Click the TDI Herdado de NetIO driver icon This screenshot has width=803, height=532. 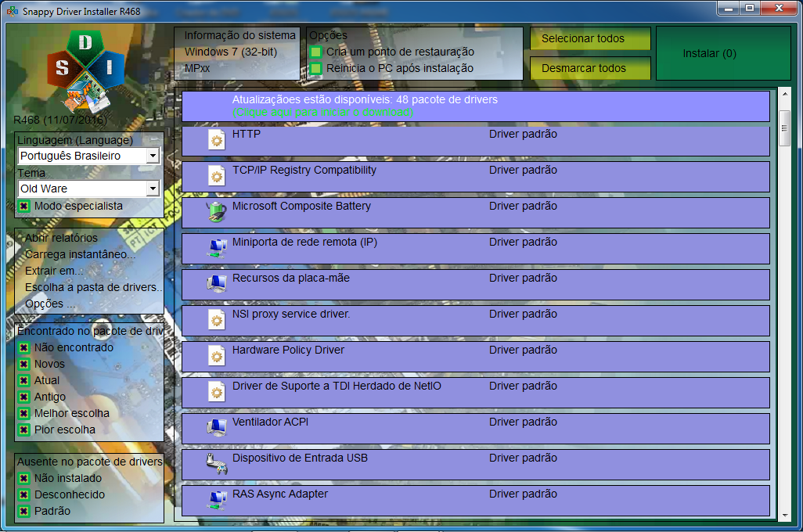click(217, 392)
